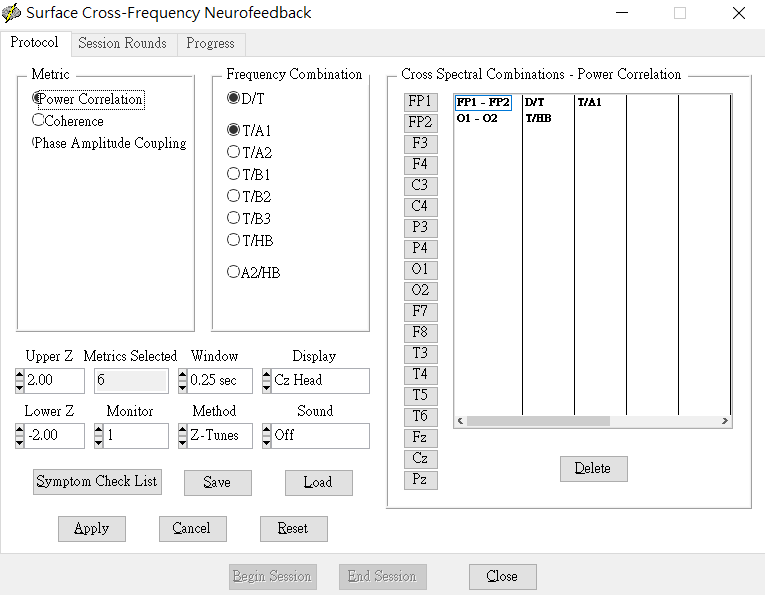Select the Phase Amplitude Coupling metric

point(109,143)
